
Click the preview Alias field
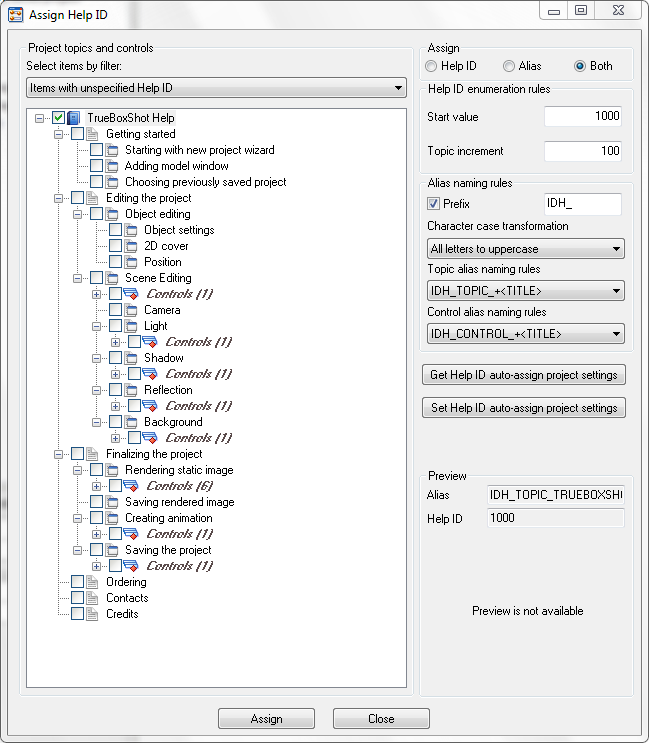click(x=556, y=495)
